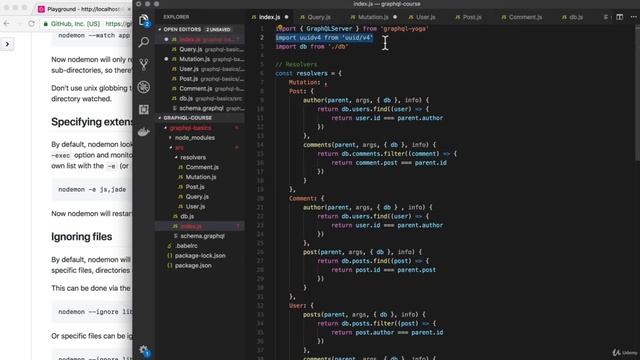Open Mutation.js in Open Editors list
640x360 pixels.
(200, 59)
